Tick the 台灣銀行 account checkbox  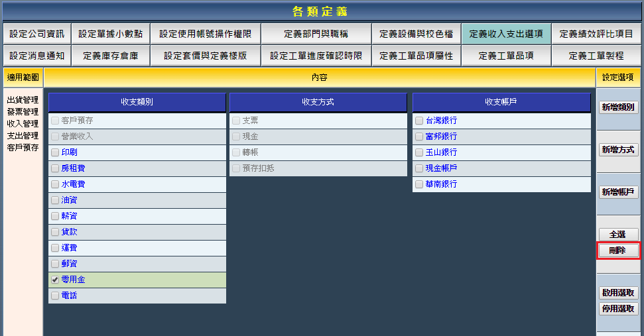coord(419,121)
